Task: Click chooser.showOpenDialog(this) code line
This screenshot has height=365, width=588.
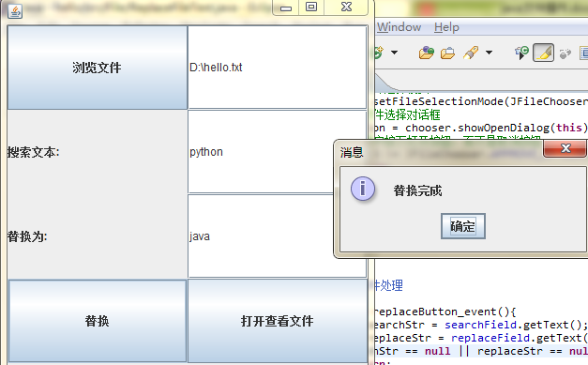Action: click(481, 128)
